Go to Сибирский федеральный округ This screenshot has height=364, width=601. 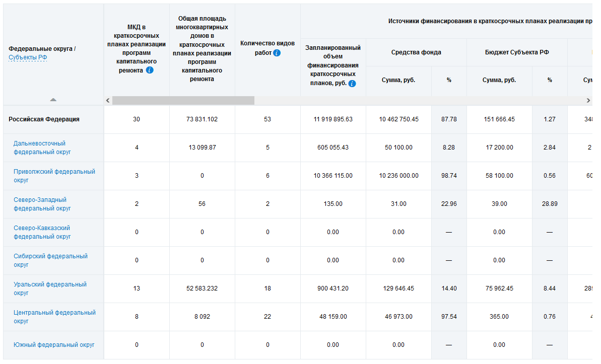tap(50, 260)
